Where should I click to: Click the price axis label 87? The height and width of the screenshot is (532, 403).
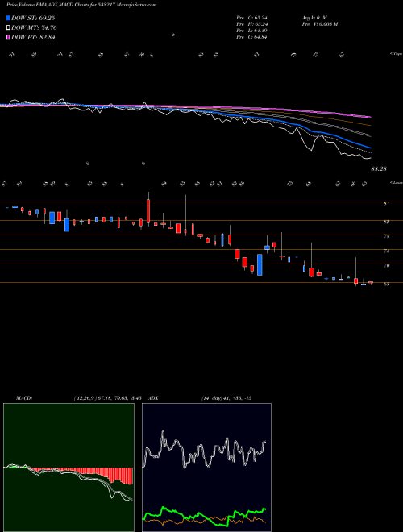click(x=386, y=204)
